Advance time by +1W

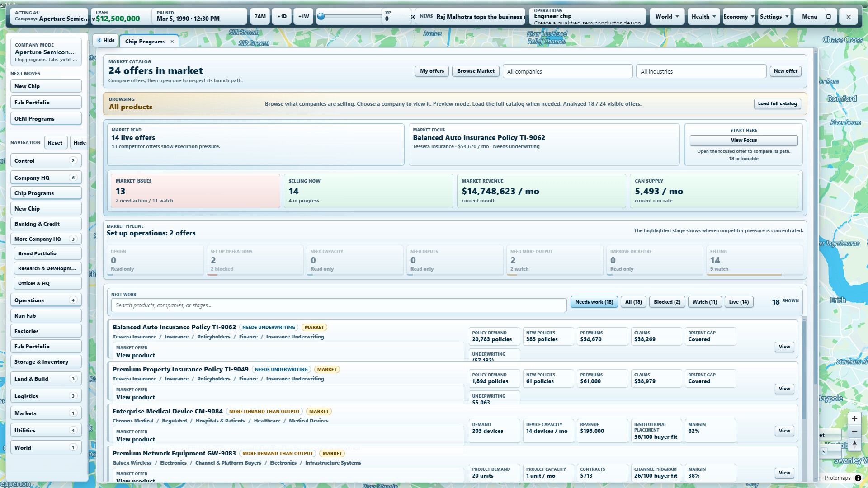(x=304, y=17)
